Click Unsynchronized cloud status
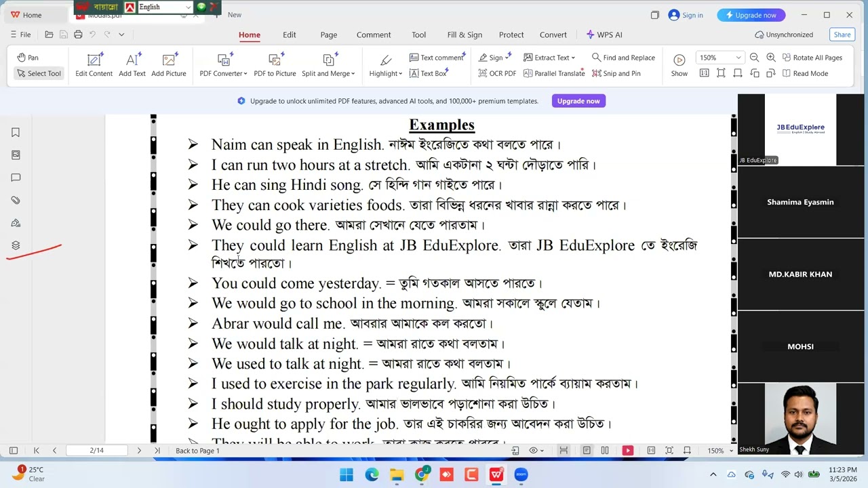 point(784,35)
